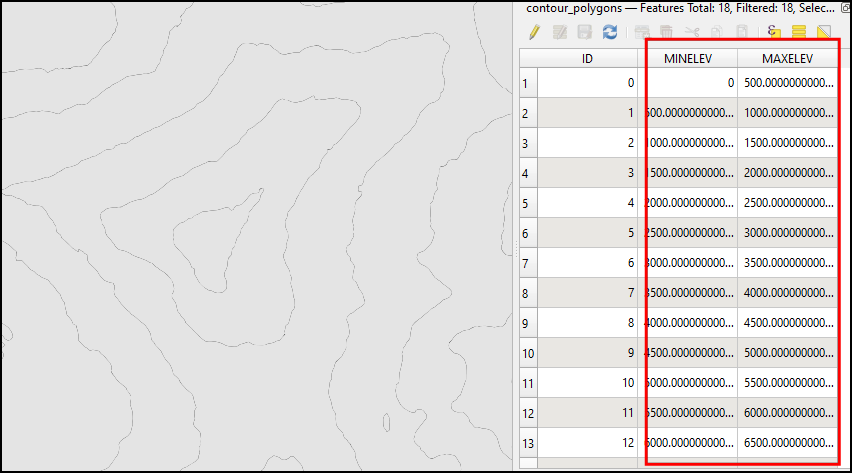Select row number 10 via its row header

point(528,353)
